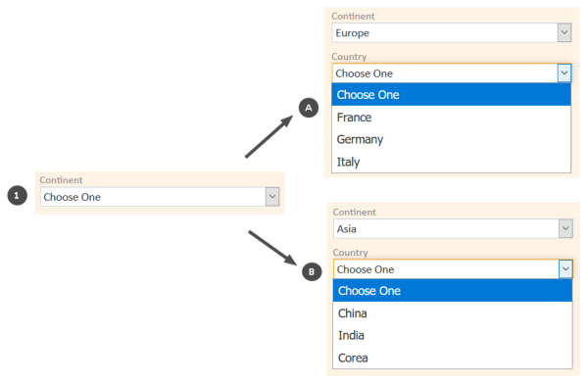
Task: Select highlighted Choose One under Europe countries
Action: click(x=451, y=94)
